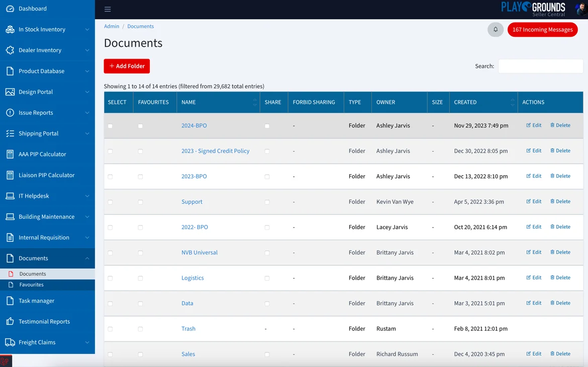Click into the Search input field

coord(540,66)
